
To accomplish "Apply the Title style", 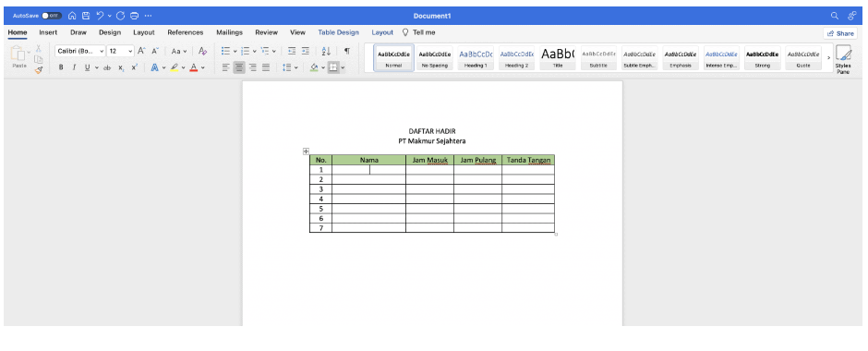I will [x=558, y=57].
